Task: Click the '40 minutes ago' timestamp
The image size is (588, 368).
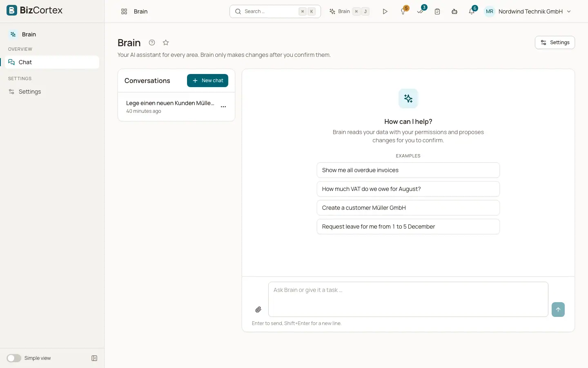Action: click(144, 111)
